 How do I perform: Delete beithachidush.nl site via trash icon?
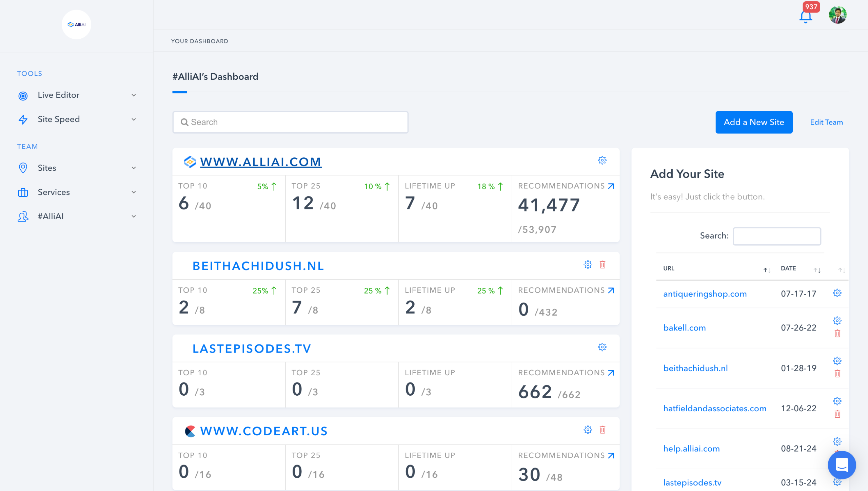[603, 264]
